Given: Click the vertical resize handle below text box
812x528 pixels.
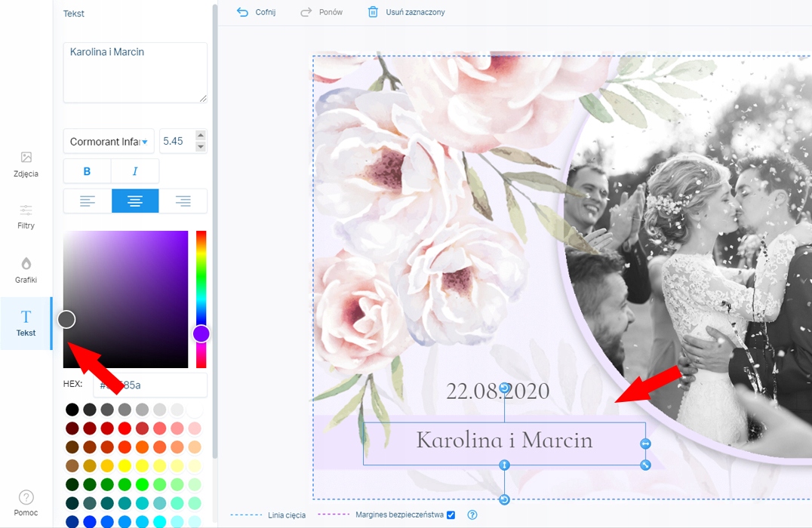Looking at the screenshot, I should [x=504, y=465].
